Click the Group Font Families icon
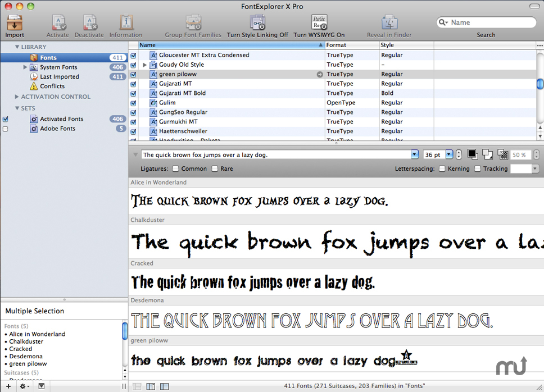Viewport: 544px width, 392px height. [193, 21]
